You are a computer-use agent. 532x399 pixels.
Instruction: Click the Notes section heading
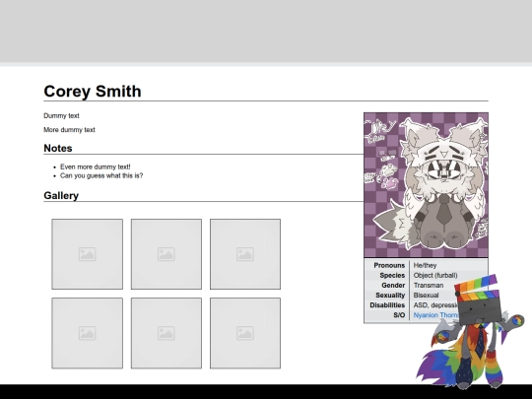pos(58,148)
